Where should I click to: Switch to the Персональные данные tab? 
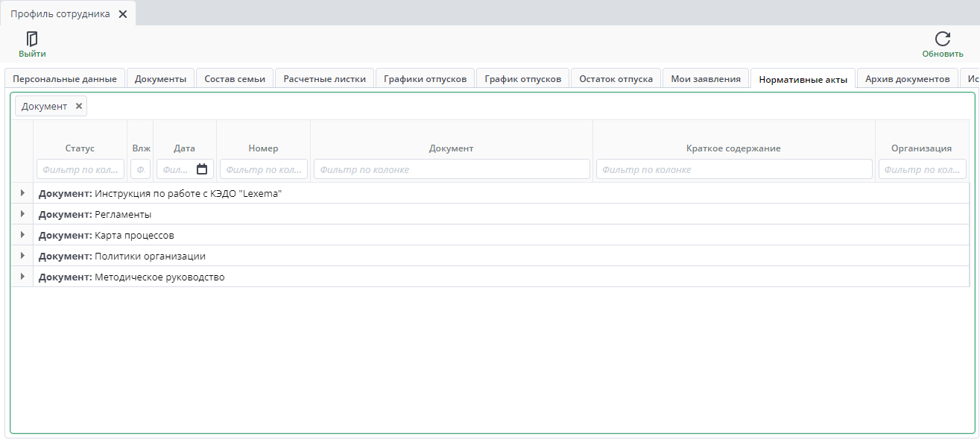click(x=65, y=79)
